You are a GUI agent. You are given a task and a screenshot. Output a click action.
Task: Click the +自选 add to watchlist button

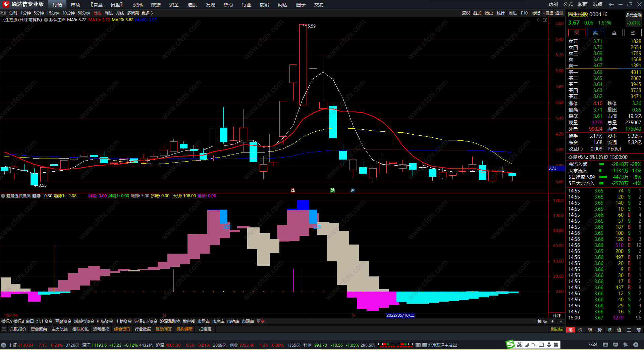(x=548, y=13)
